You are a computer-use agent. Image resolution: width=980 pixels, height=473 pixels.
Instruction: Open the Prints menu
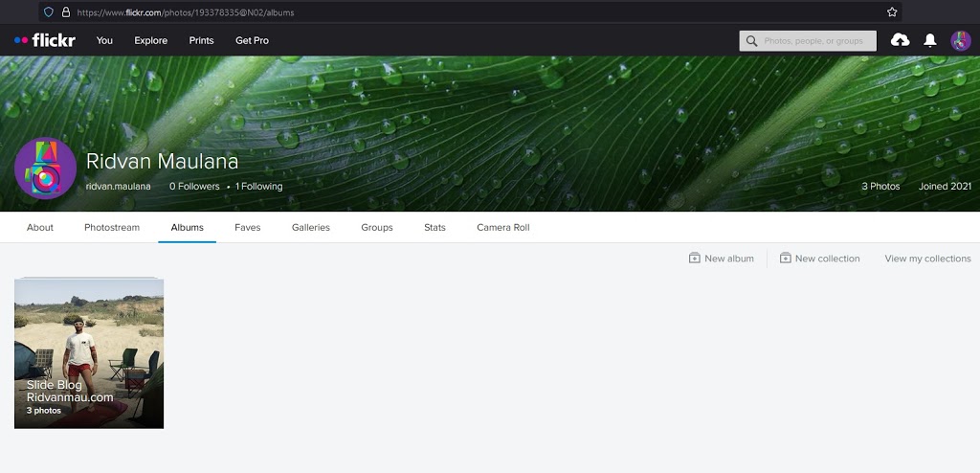[x=201, y=40]
